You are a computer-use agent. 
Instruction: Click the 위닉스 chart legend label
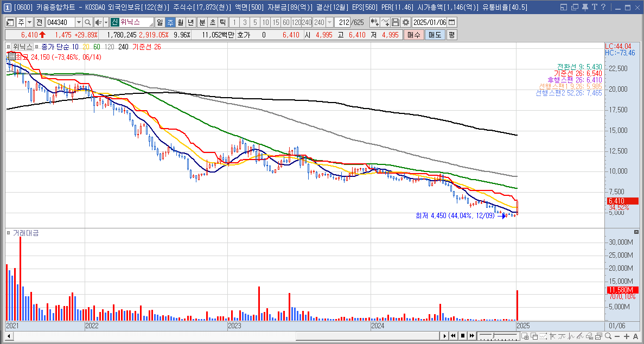point(22,47)
